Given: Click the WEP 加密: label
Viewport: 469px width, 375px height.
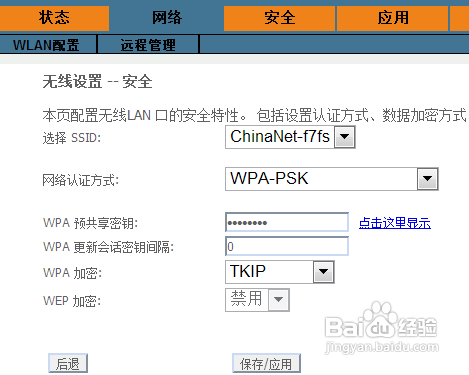Looking at the screenshot, I should point(72,301).
